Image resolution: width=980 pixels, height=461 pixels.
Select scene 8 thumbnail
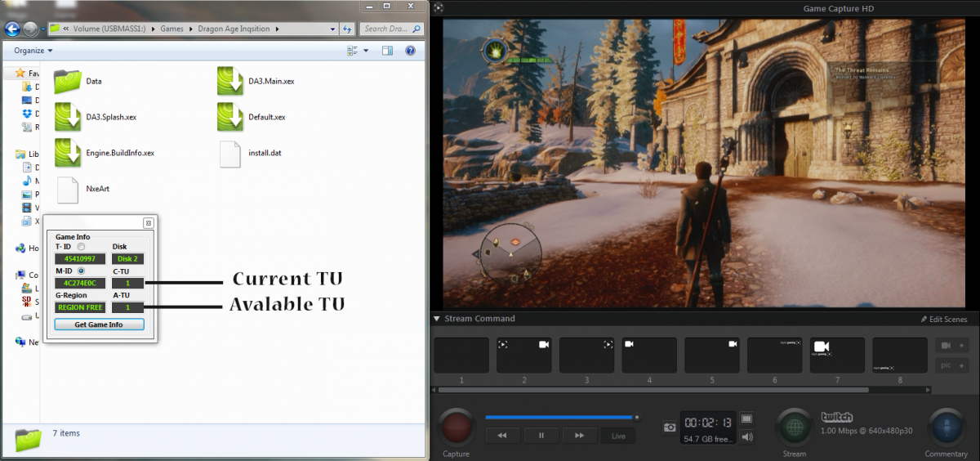click(x=900, y=356)
